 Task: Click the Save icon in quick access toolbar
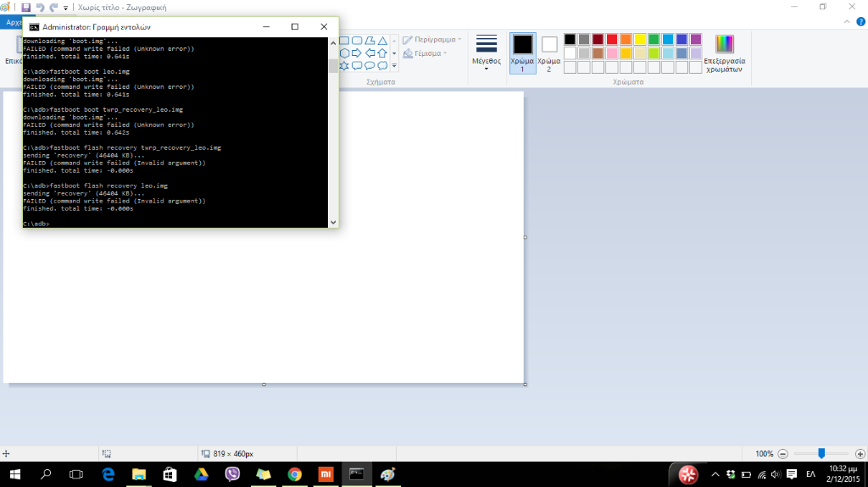(25, 7)
